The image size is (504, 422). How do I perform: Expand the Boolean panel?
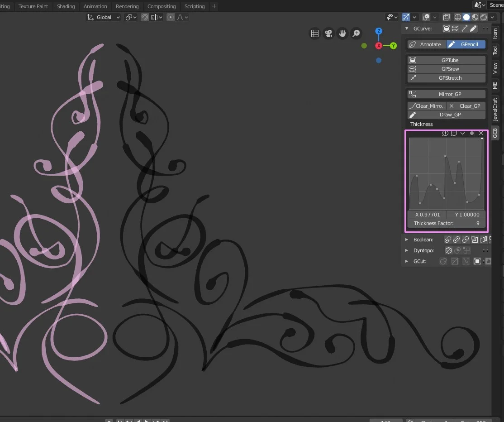coord(406,240)
